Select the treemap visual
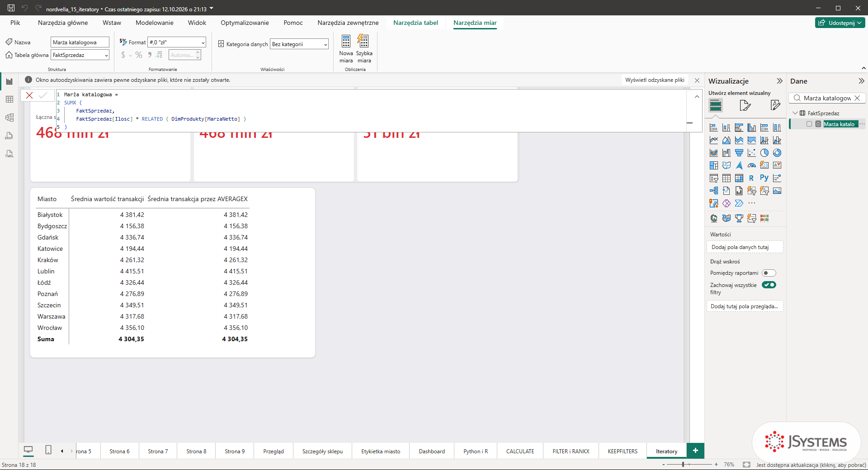This screenshot has height=470, width=868. [714, 165]
